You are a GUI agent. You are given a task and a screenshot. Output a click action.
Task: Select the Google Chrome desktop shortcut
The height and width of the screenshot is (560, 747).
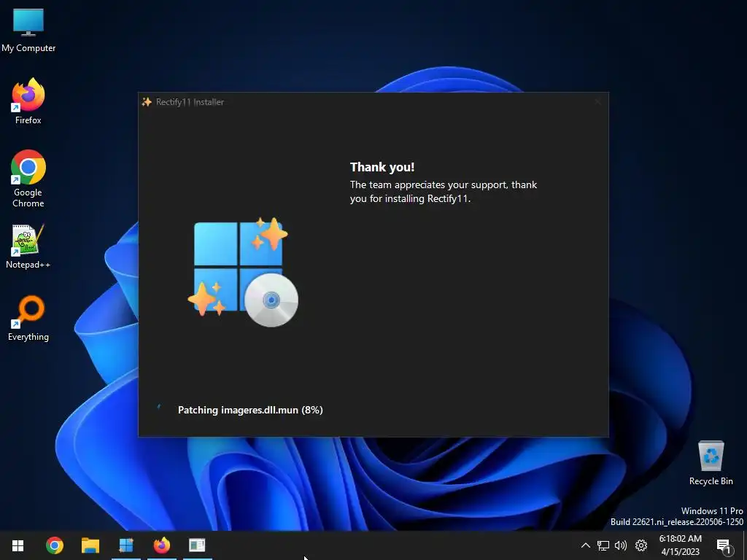pyautogui.click(x=28, y=179)
